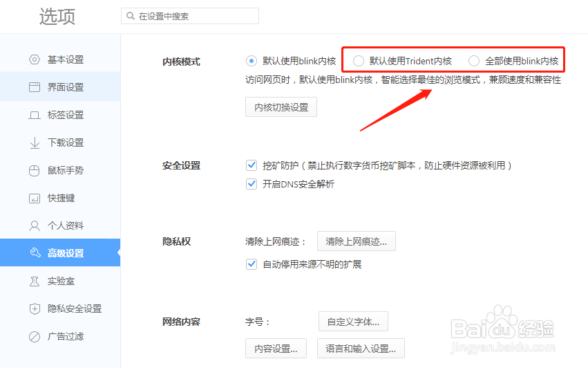
Task: Open 个人资料 page
Action: point(60,226)
